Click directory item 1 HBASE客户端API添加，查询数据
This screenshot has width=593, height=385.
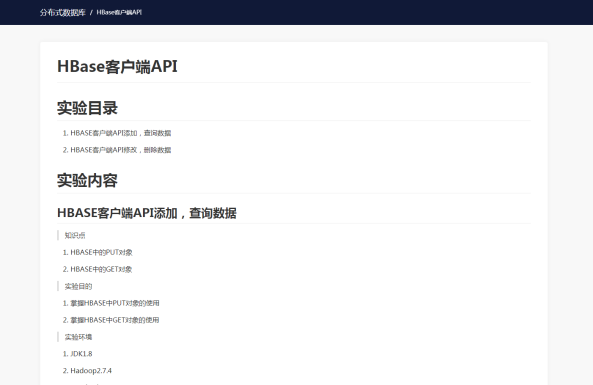(x=121, y=133)
